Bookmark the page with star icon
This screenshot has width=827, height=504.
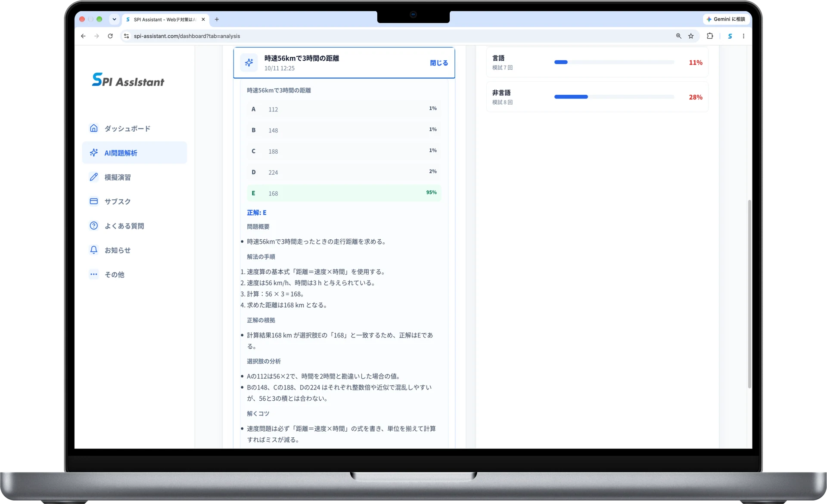(x=691, y=36)
